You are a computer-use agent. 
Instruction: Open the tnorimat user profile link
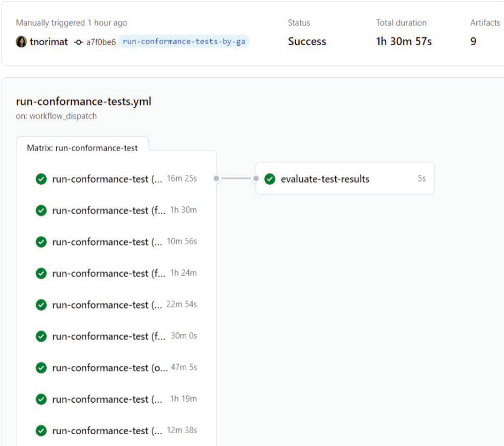49,42
